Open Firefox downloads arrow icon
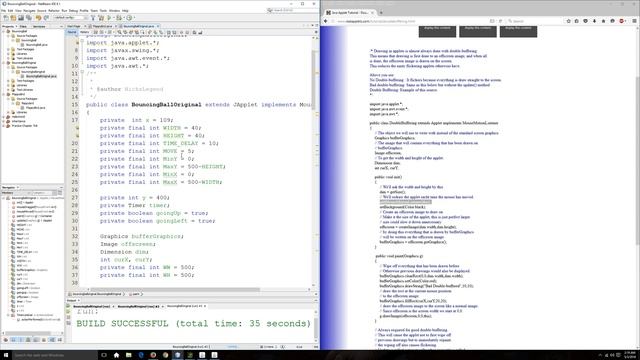Screen dimensions: 640x360 click(x=594, y=21)
